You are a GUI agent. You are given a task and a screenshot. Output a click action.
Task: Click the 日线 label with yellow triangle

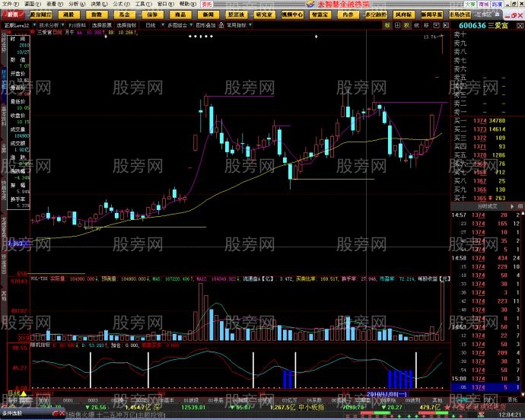click(17, 394)
